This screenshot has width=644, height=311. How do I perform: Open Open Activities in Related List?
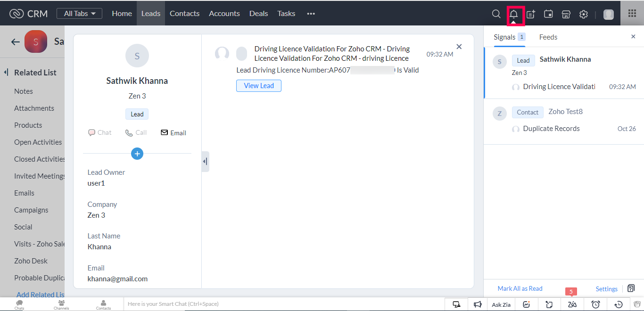point(38,142)
